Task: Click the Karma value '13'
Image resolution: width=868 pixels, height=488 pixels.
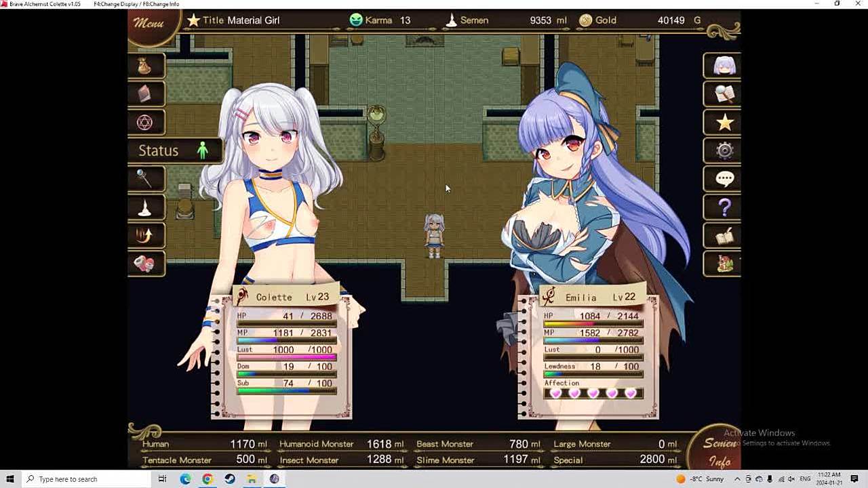Action: click(x=405, y=20)
